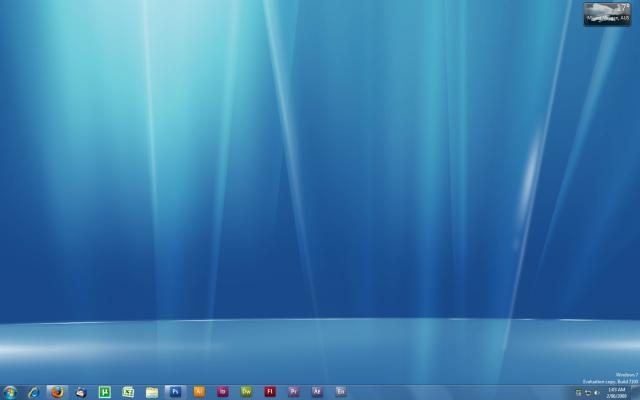The width and height of the screenshot is (640, 400).
Task: Launch Internet Explorer from the taskbar
Action: point(34,392)
